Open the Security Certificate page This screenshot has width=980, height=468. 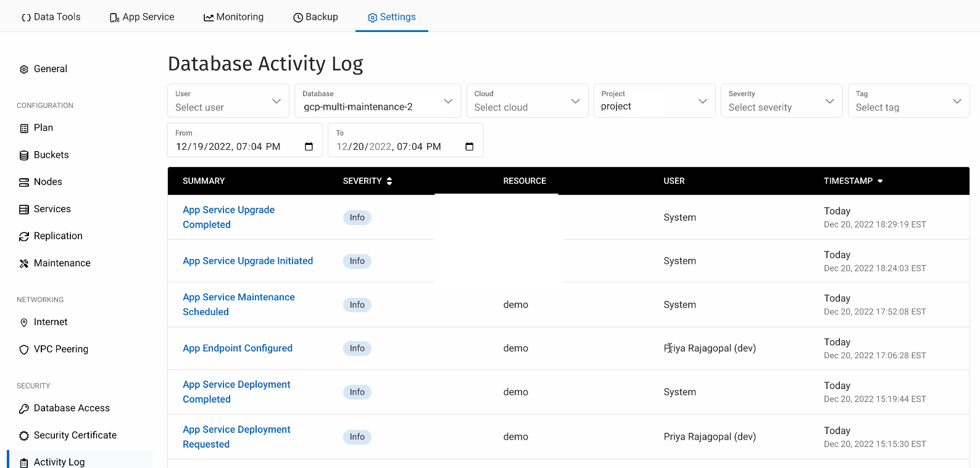click(75, 435)
